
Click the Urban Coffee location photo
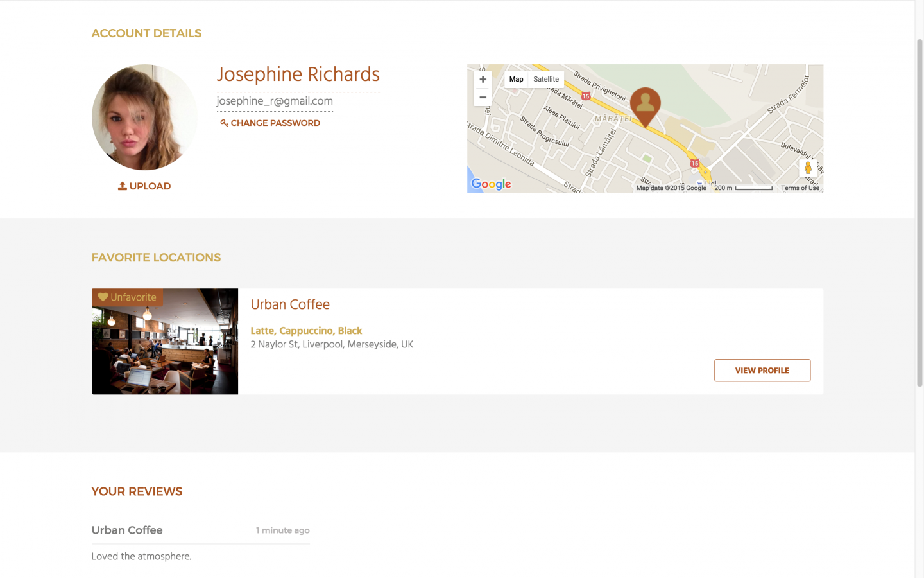point(165,342)
